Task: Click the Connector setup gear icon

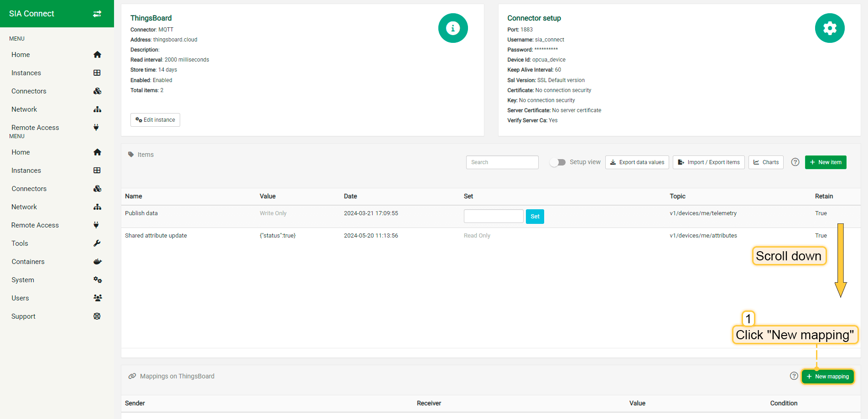Action: pyautogui.click(x=829, y=28)
